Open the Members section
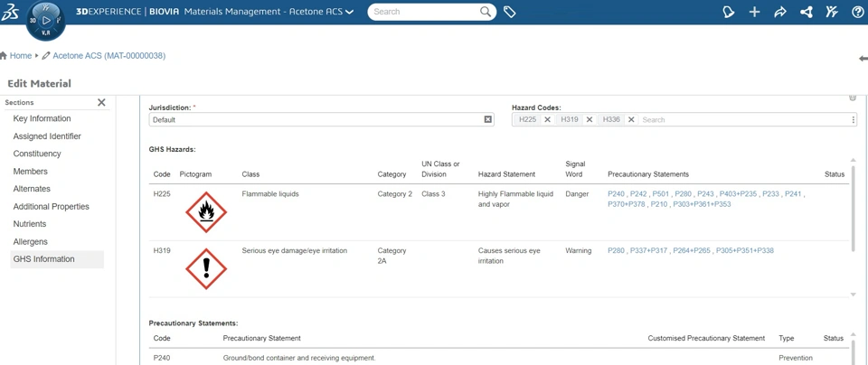Image resolution: width=868 pixels, height=365 pixels. [x=31, y=172]
